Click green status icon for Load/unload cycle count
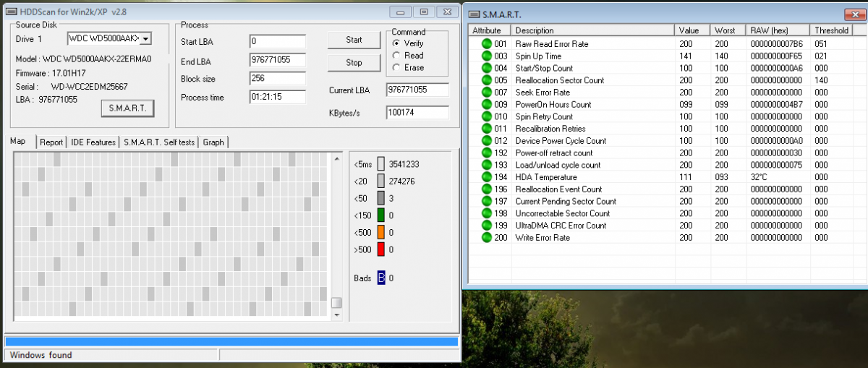868x368 pixels. tap(487, 165)
